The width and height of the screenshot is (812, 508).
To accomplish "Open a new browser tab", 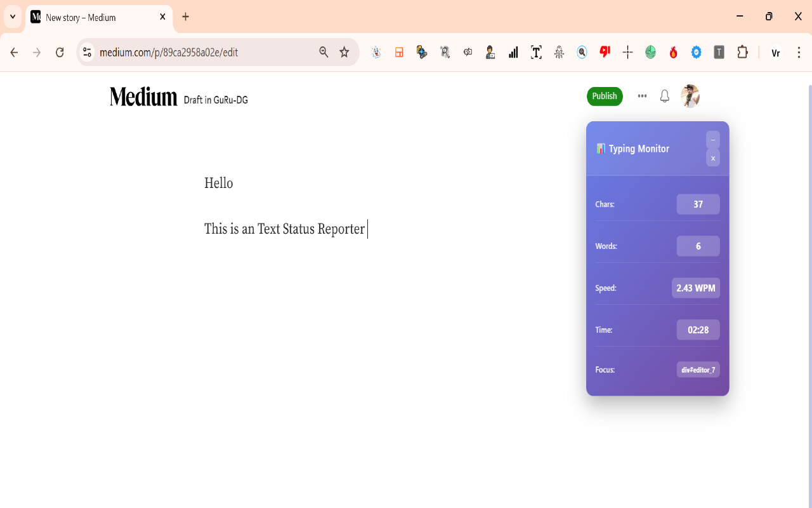I will 185,17.
